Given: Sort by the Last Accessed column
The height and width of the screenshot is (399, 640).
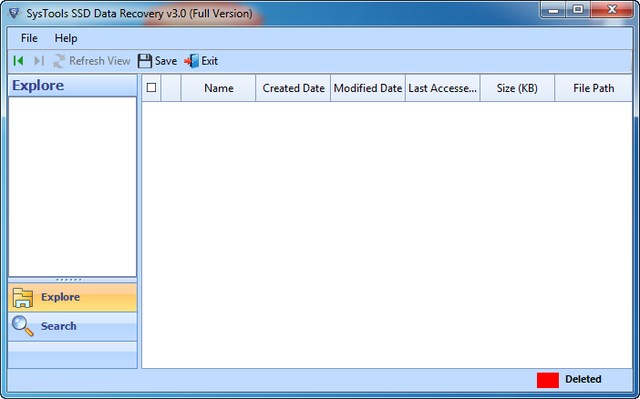Looking at the screenshot, I should point(442,88).
